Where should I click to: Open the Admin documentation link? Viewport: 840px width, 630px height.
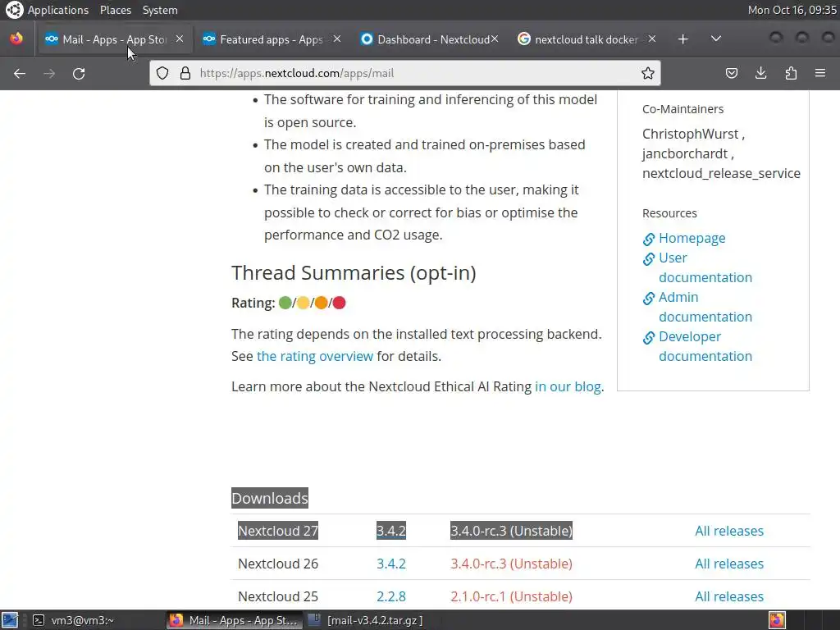coord(705,307)
